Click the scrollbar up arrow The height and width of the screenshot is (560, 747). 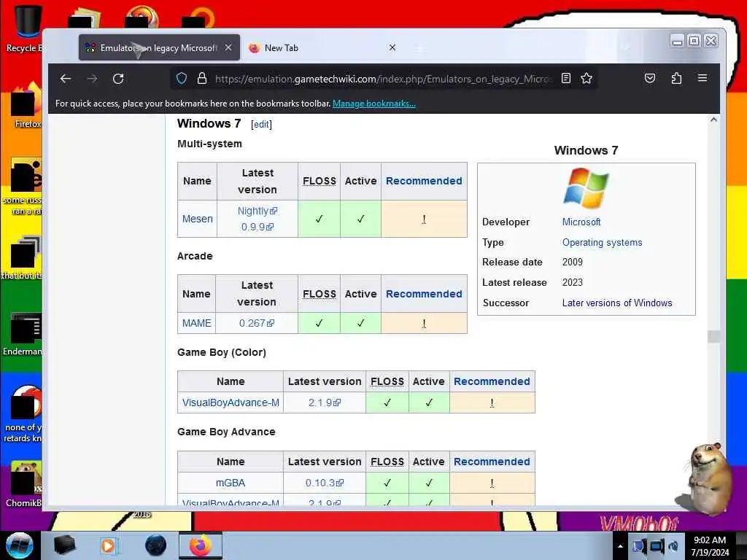click(713, 120)
